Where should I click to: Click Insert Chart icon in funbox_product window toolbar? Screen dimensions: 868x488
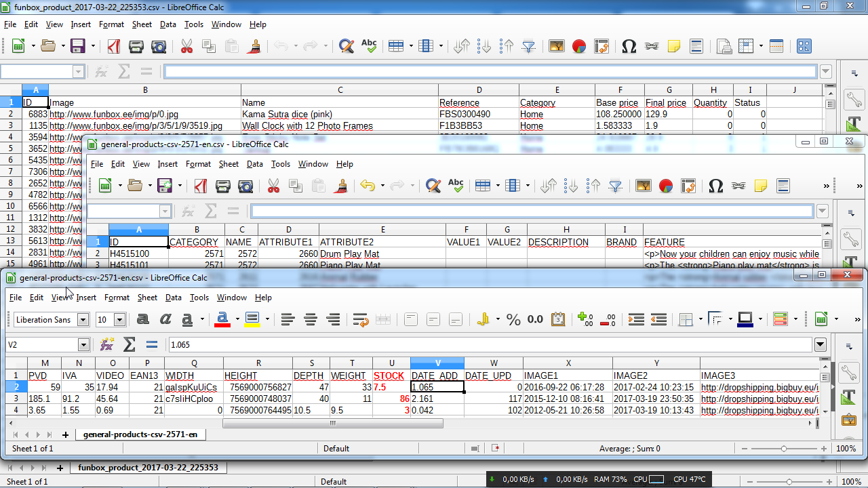[578, 46]
